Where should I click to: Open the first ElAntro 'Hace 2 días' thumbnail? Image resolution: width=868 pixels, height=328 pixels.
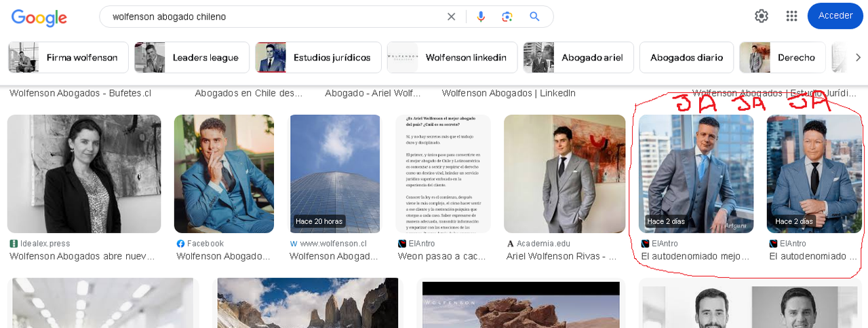(x=696, y=174)
